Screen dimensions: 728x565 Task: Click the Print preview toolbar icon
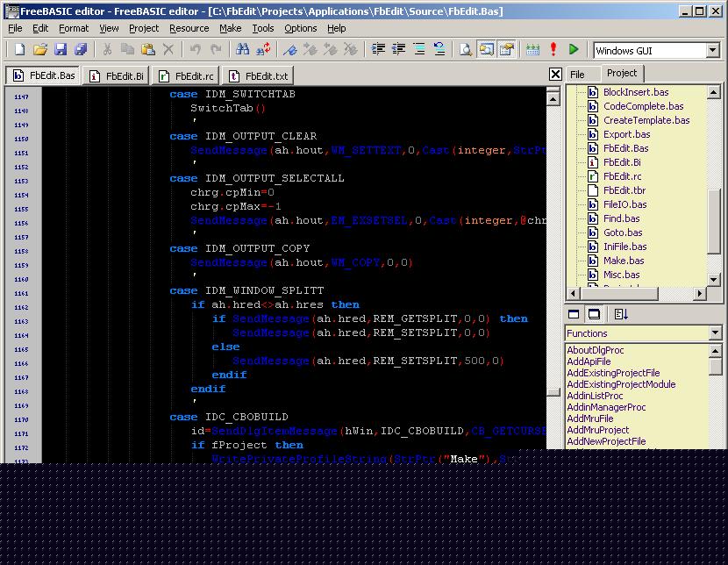[x=465, y=50]
